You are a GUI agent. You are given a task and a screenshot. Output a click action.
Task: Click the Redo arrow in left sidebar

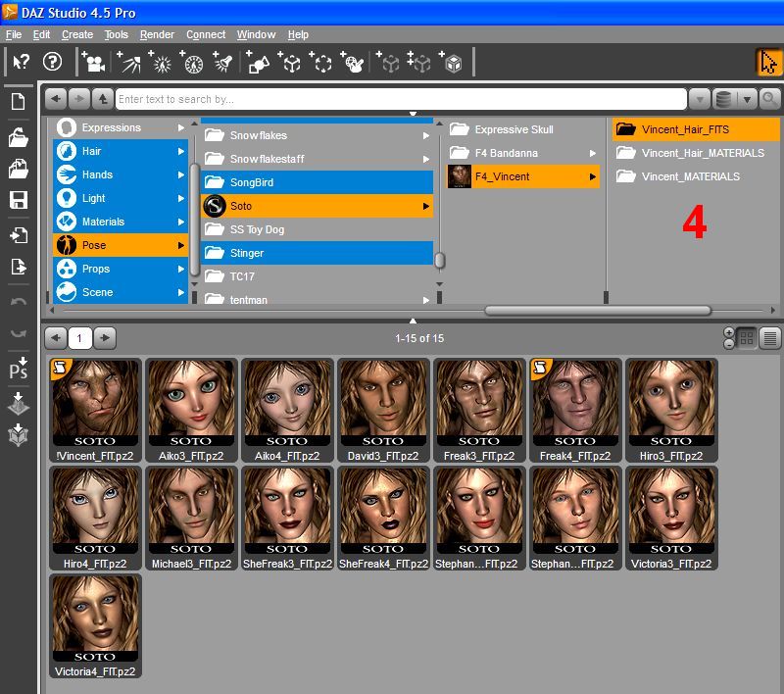click(18, 332)
